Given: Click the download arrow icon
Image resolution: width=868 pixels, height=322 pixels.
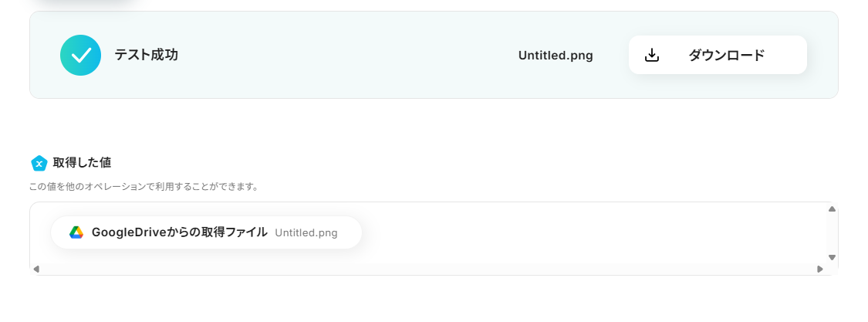Looking at the screenshot, I should pos(652,55).
